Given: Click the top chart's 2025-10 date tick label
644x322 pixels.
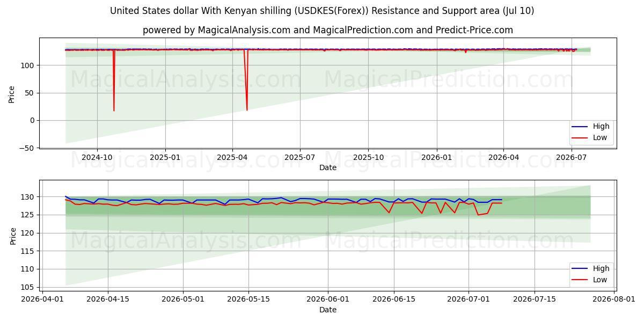Looking at the screenshot, I should click(368, 157).
